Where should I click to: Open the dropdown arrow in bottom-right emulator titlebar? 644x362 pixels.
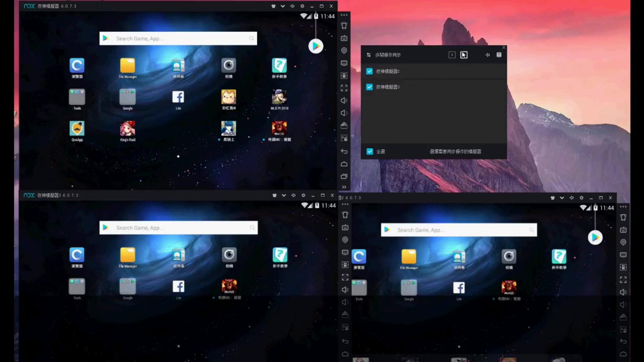[x=562, y=198]
